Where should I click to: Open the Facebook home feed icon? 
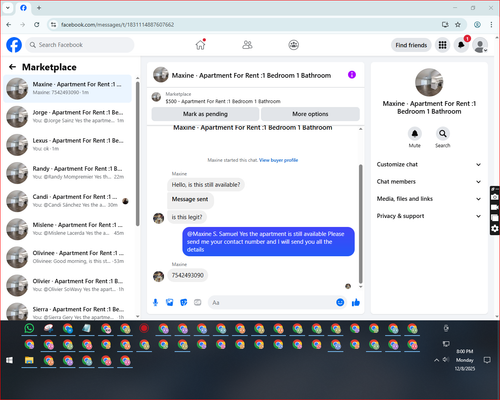point(200,45)
